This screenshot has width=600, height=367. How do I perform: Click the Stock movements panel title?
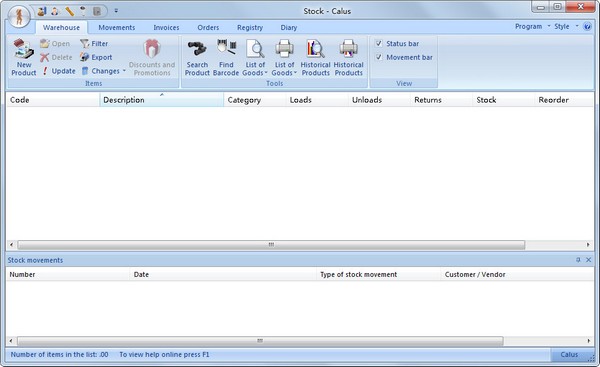point(35,260)
